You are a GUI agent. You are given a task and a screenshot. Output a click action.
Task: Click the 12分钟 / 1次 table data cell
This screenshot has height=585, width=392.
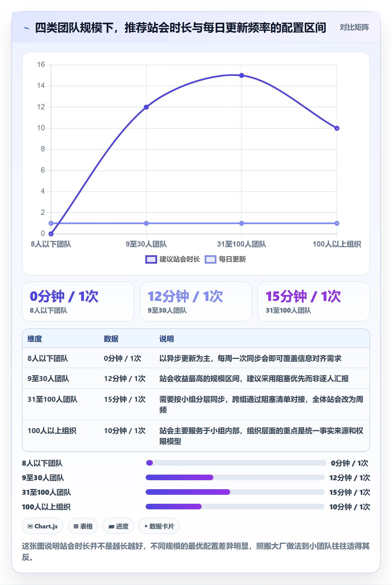[125, 379]
